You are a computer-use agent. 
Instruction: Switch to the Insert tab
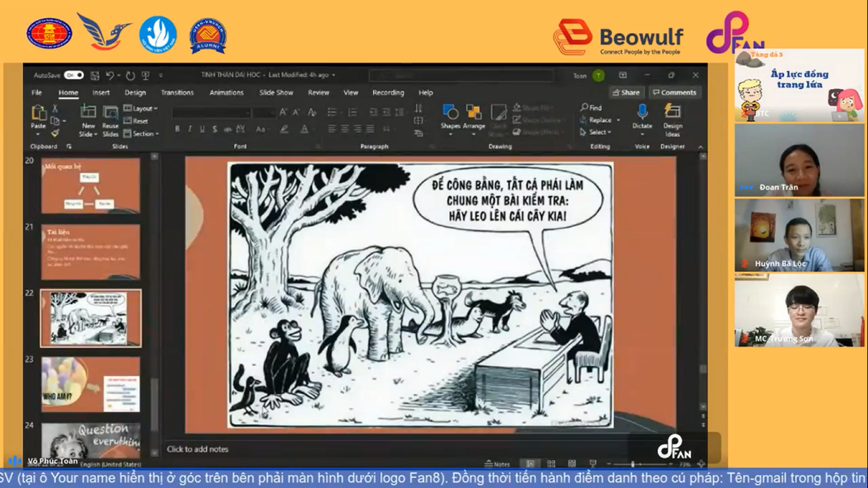tap(101, 92)
